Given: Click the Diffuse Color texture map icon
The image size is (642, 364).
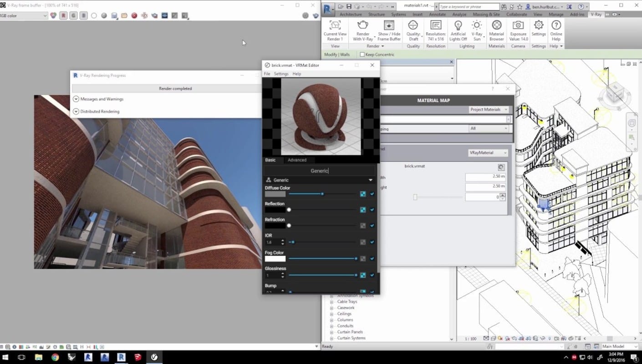Looking at the screenshot, I should 363,194.
